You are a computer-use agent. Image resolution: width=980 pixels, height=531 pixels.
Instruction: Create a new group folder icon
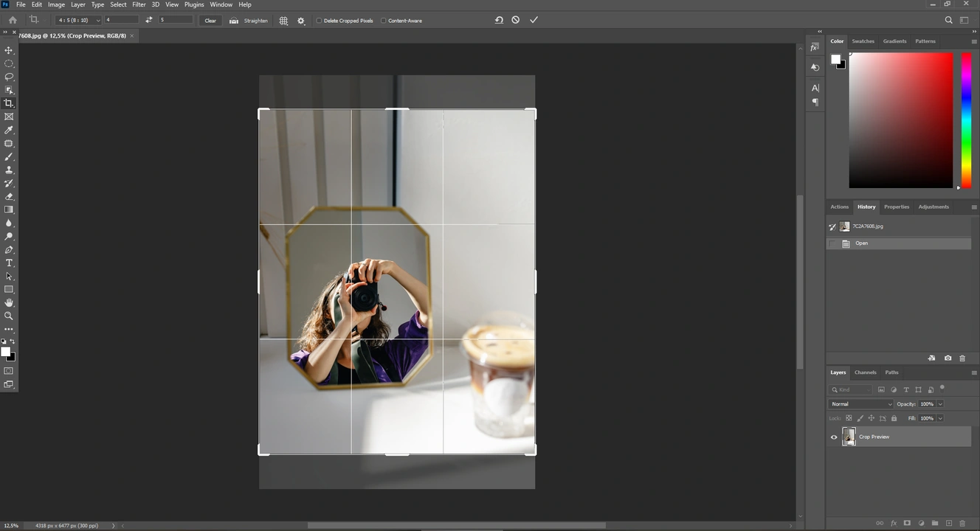pos(935,523)
